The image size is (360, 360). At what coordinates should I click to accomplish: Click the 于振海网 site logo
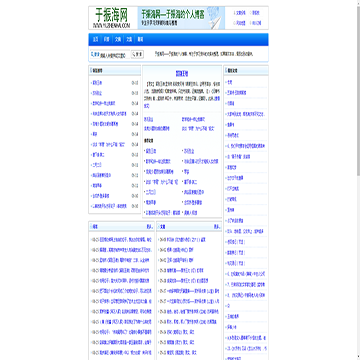pyautogui.click(x=113, y=18)
